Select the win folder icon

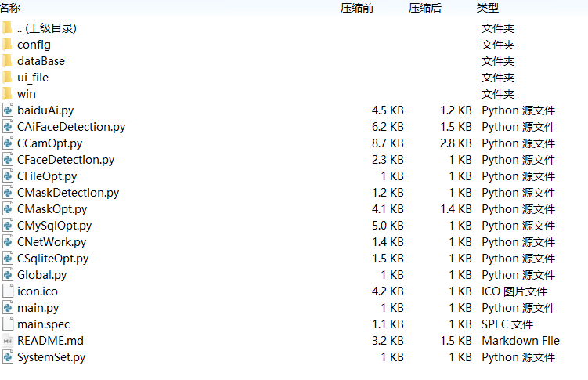pyautogui.click(x=7, y=94)
